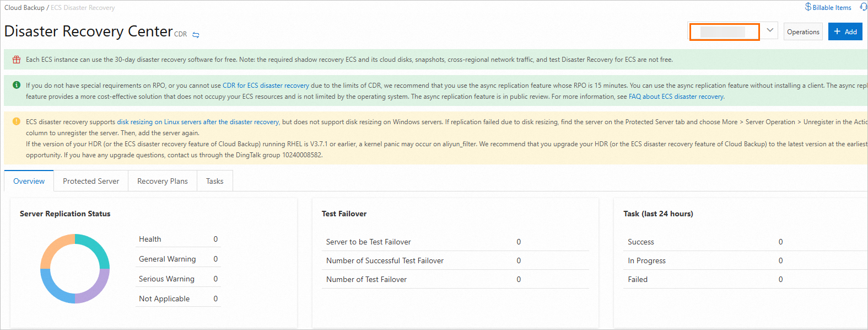Image resolution: width=868 pixels, height=330 pixels.
Task: Click the Task (last 24 hours) heading
Action: 658,214
